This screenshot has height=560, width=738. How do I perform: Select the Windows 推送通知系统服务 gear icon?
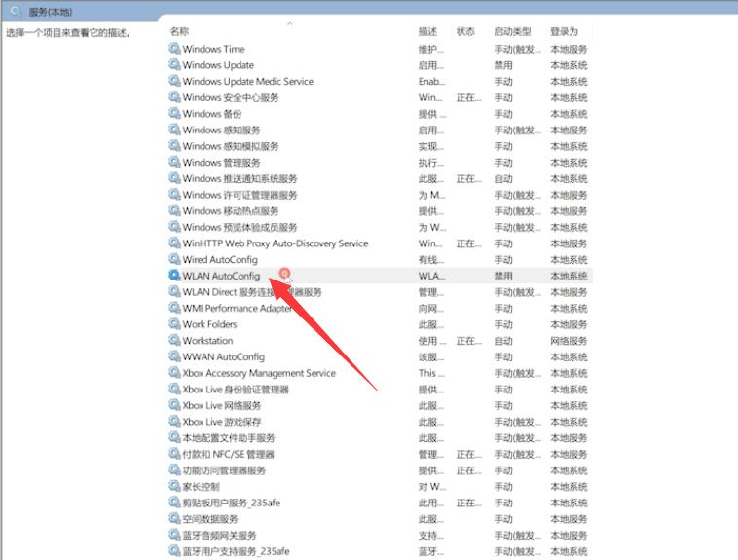[x=174, y=178]
